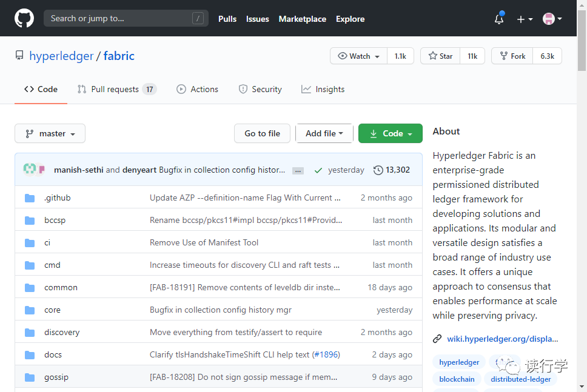587x392 pixels.
Task: Click the link icon beside wiki URL
Action: coord(437,339)
